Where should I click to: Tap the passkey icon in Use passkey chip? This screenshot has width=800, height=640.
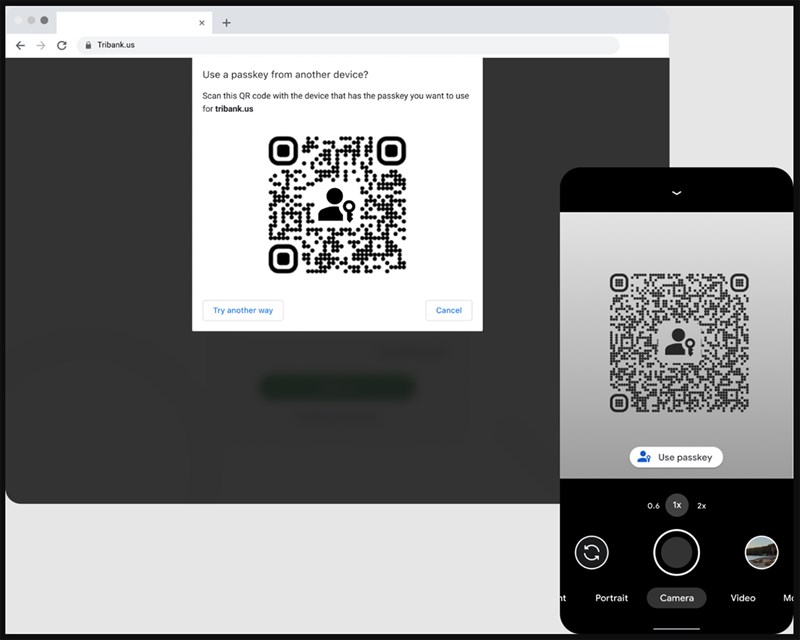coord(644,457)
